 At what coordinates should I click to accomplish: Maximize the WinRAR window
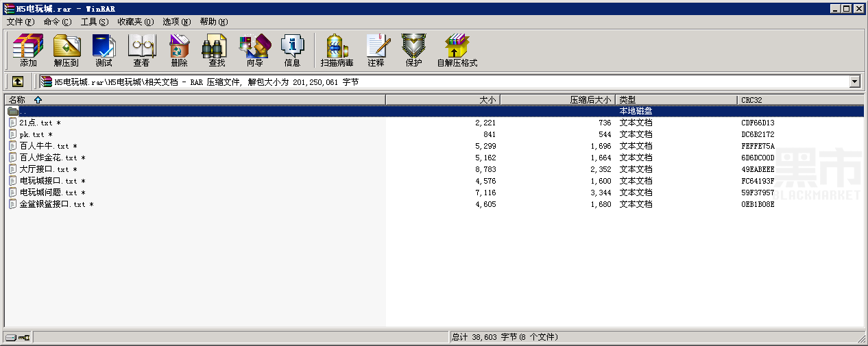pyautogui.click(x=845, y=8)
